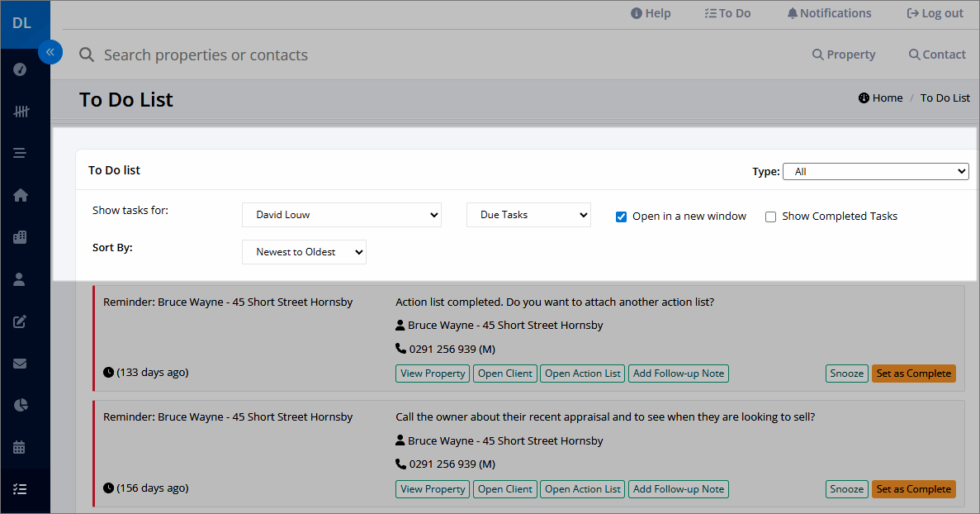The image size is (980, 514).
Task: Click the house icon in the sidebar
Action: click(20, 195)
